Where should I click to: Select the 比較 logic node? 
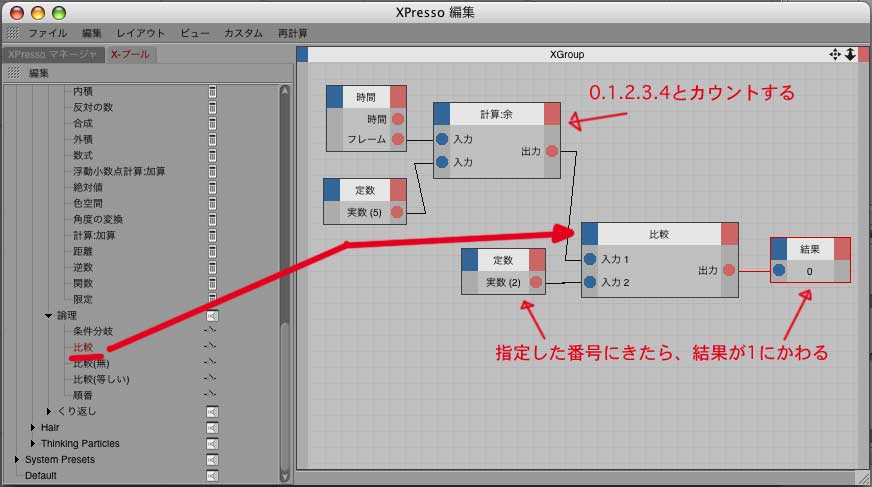(x=83, y=347)
